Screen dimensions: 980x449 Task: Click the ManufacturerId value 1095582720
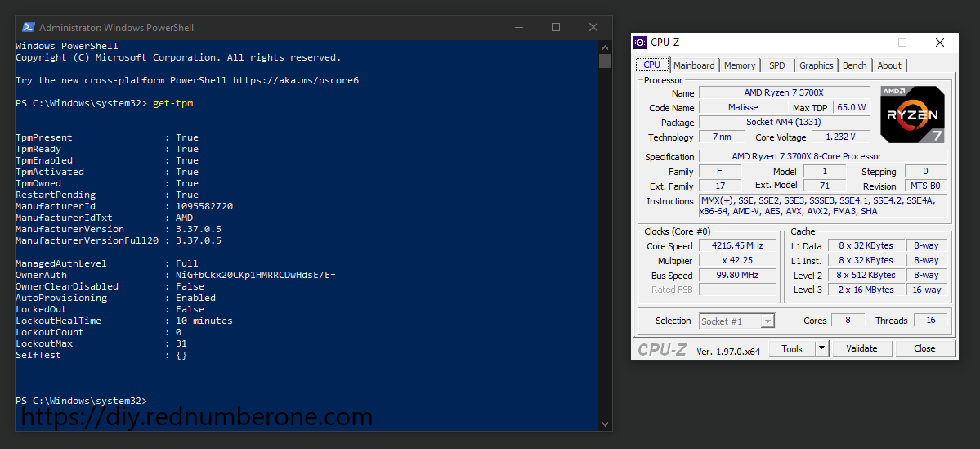204,206
